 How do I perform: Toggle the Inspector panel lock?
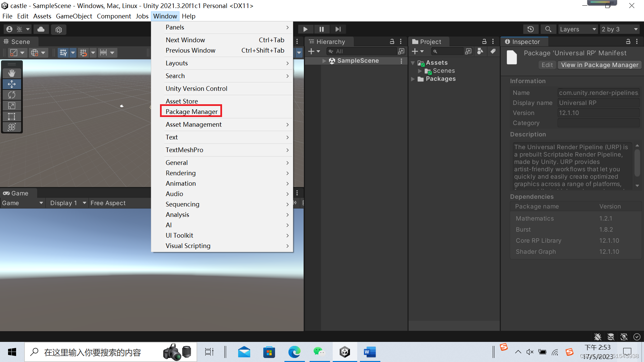(x=628, y=42)
